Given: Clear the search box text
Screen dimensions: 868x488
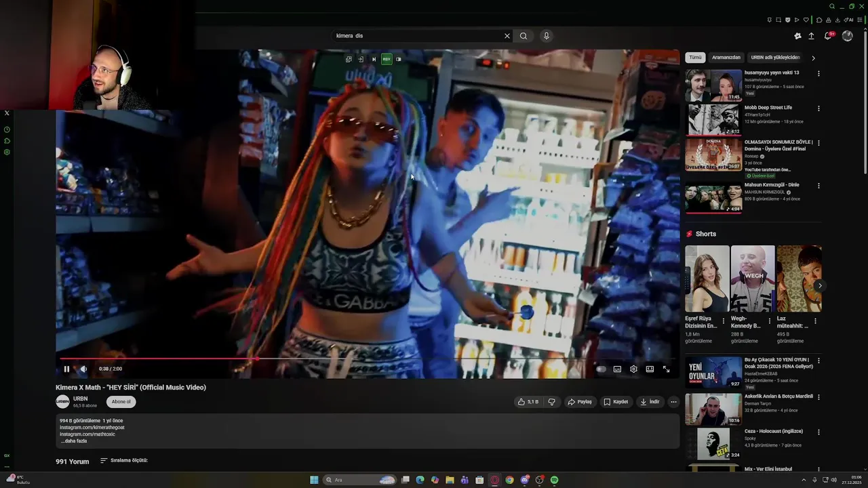Looking at the screenshot, I should pos(507,36).
